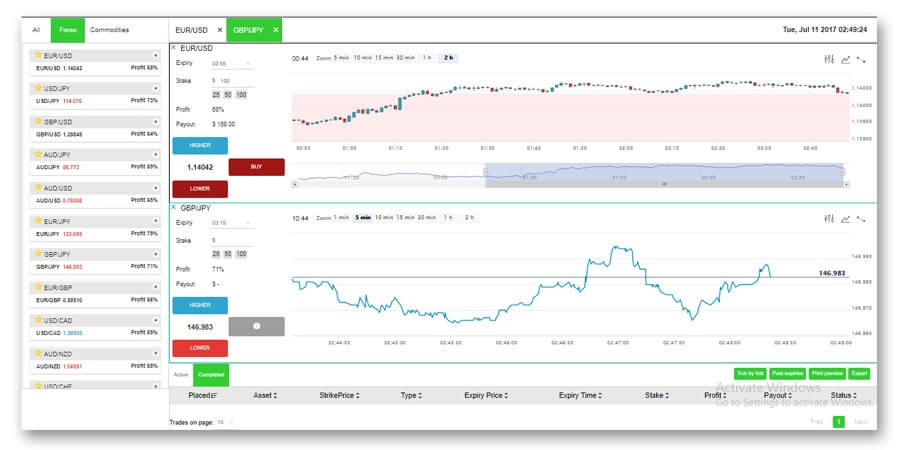
Task: Click the Export button
Action: click(x=859, y=374)
